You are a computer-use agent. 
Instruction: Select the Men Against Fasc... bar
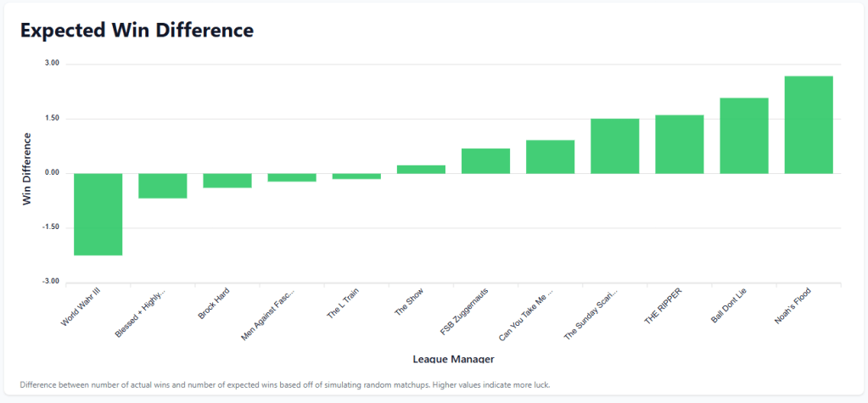click(x=292, y=177)
